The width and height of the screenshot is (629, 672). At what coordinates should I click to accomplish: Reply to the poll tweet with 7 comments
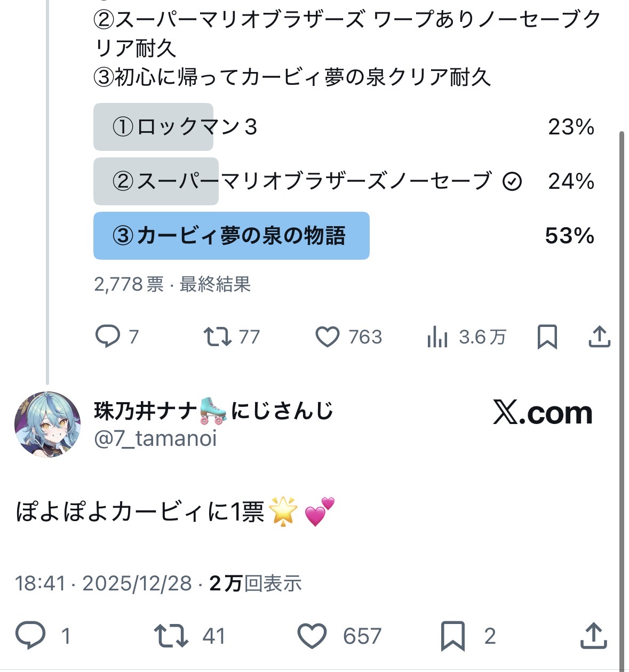(108, 337)
